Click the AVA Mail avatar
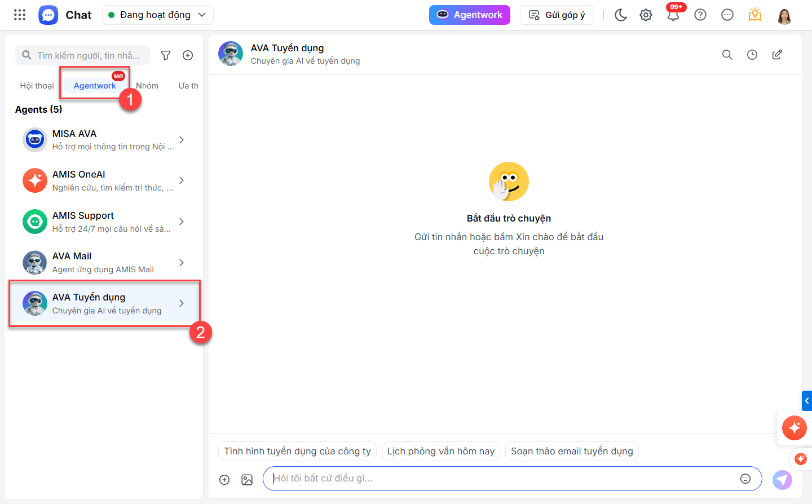The height and width of the screenshot is (504, 812). tap(35, 263)
